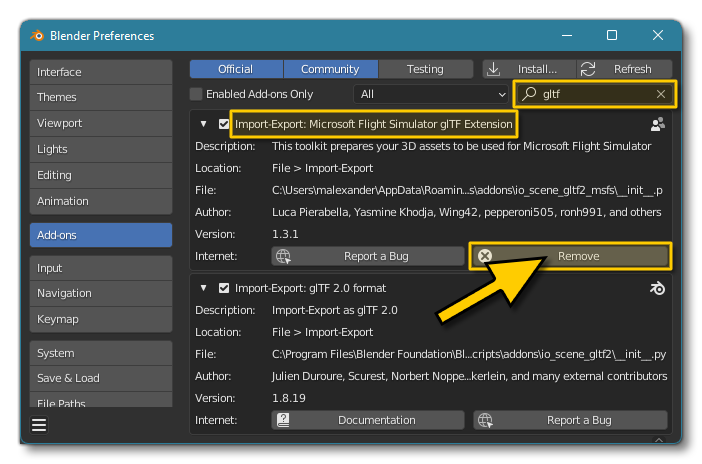Viewport: 702px width, 464px height.
Task: Click the io_scene_gltf2_msfs file path text
Action: click(467, 190)
